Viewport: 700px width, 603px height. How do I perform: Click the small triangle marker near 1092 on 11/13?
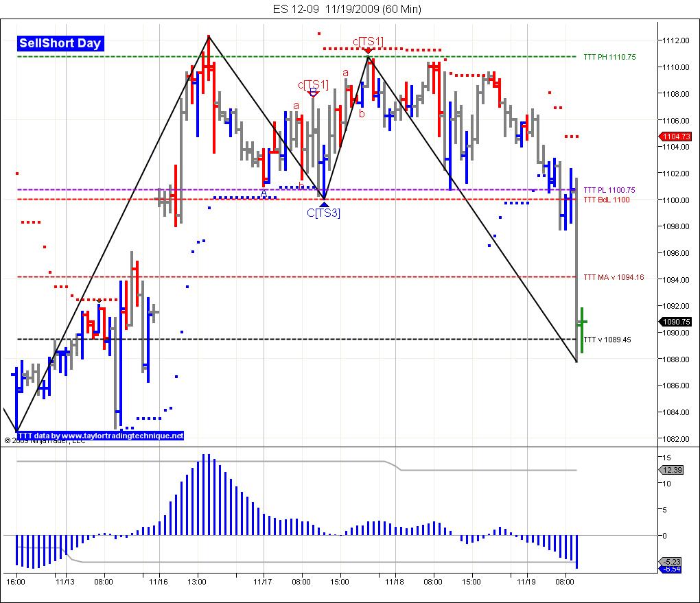pos(99,302)
